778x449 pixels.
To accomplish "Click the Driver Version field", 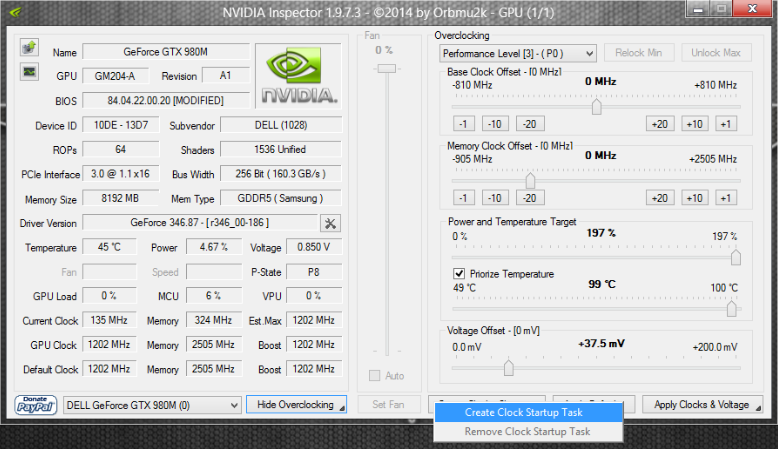I will [200, 223].
